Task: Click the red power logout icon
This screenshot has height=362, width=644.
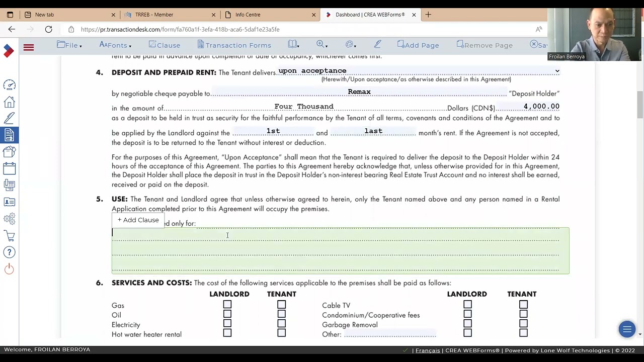Action: [x=9, y=269]
